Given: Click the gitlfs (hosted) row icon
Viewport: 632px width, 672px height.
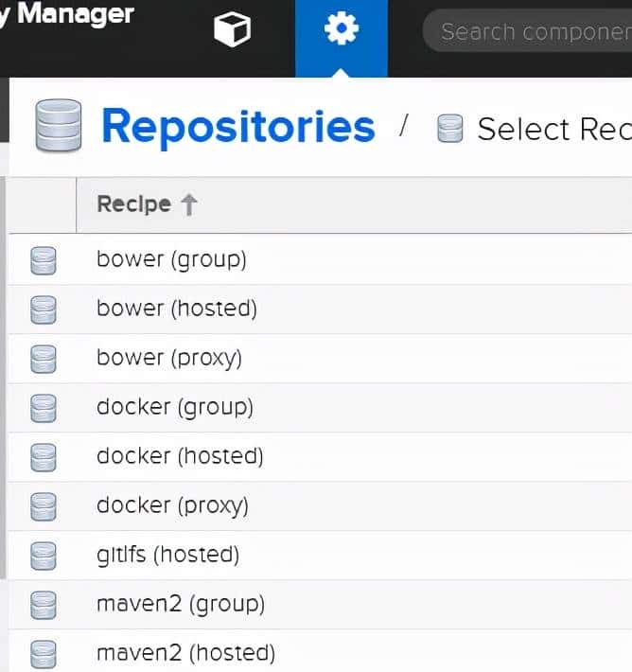Looking at the screenshot, I should click(x=44, y=555).
